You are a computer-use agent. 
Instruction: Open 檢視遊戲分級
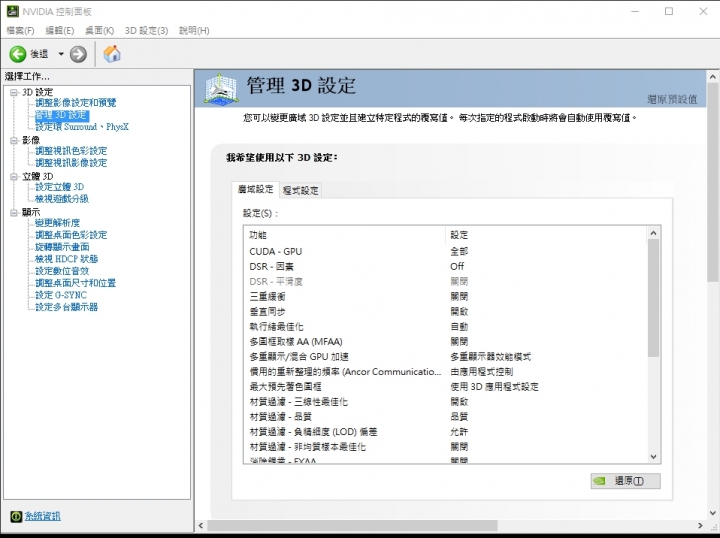pyautogui.click(x=62, y=199)
